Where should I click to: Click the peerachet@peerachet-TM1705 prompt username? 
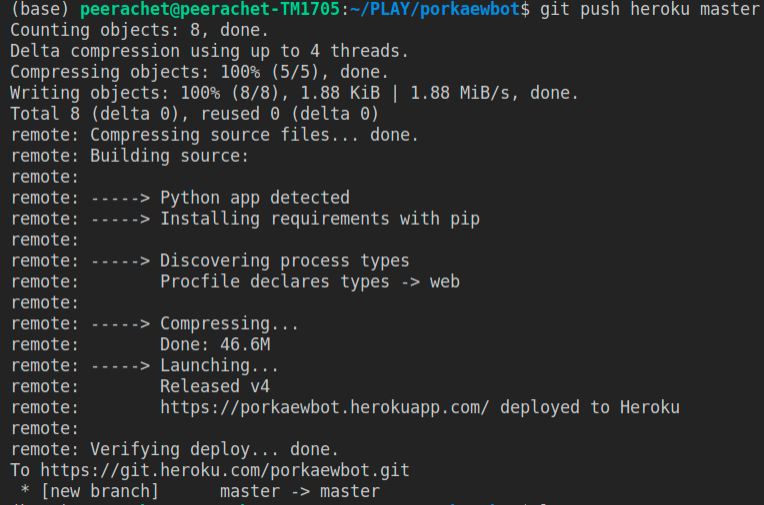coord(210,9)
